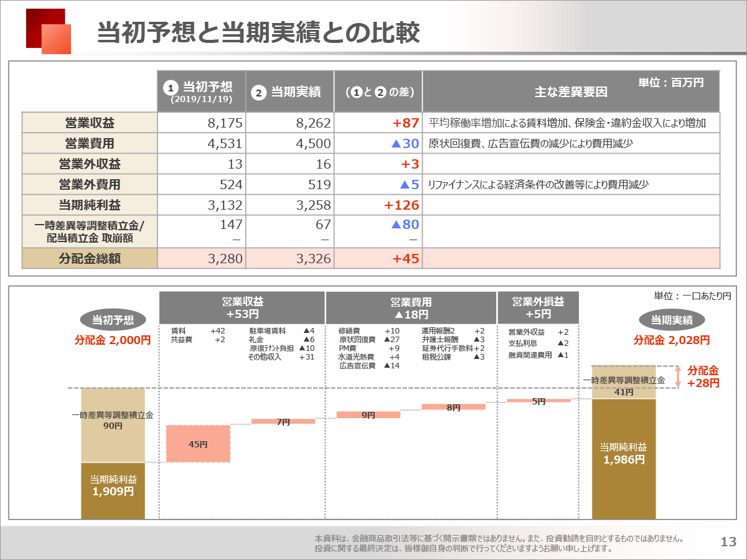747x560 pixels.
Task: Click the 駐車場賃料 ▲4 line item
Action: coord(282,331)
